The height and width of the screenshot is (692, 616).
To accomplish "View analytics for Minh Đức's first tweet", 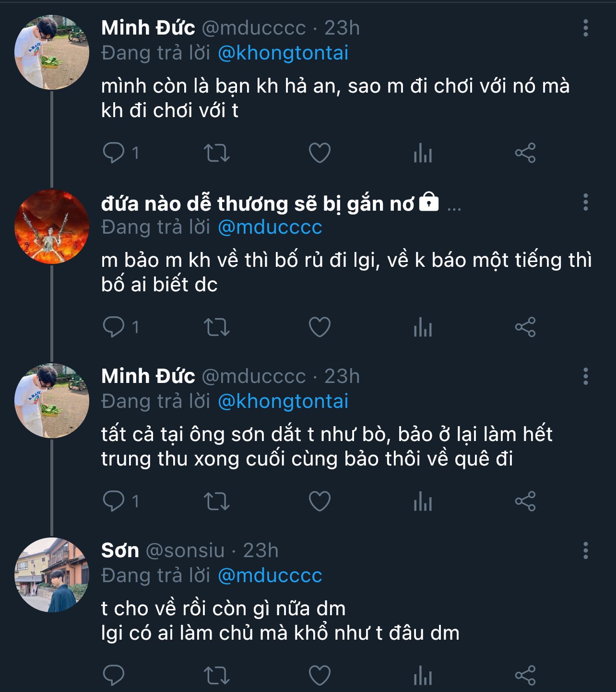I will point(423,154).
